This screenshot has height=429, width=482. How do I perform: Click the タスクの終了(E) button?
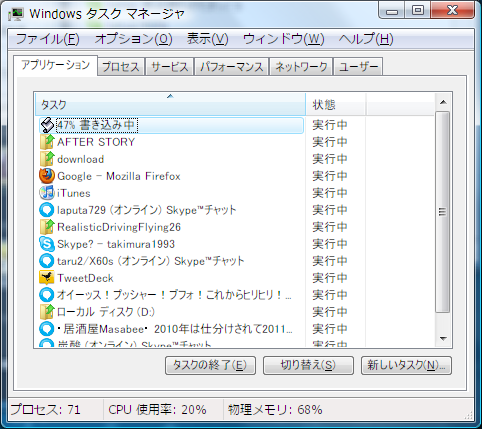pos(210,365)
